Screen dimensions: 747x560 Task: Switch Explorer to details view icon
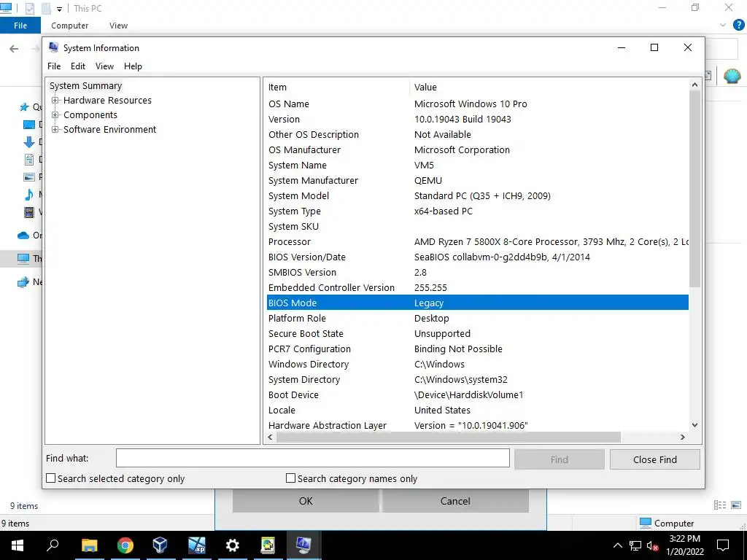click(x=720, y=505)
